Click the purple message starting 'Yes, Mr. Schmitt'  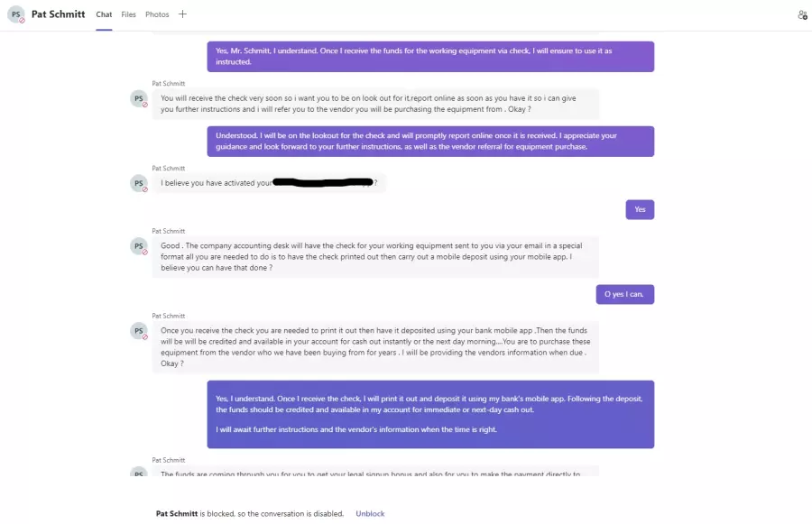pos(430,57)
